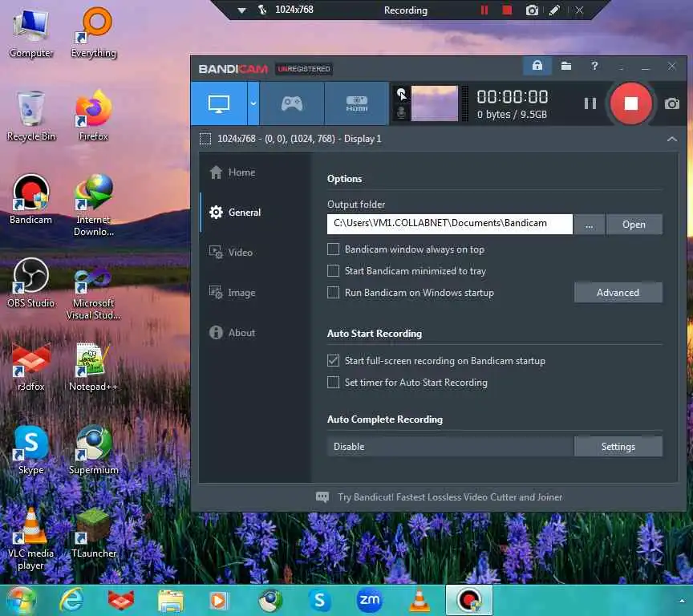Toggle the mouse cursor effect icon

401,94
